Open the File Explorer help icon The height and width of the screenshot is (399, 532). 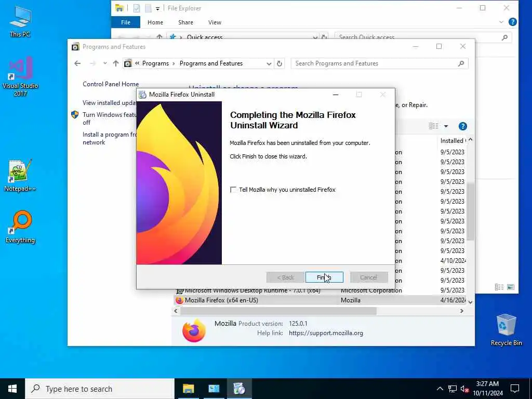(513, 22)
